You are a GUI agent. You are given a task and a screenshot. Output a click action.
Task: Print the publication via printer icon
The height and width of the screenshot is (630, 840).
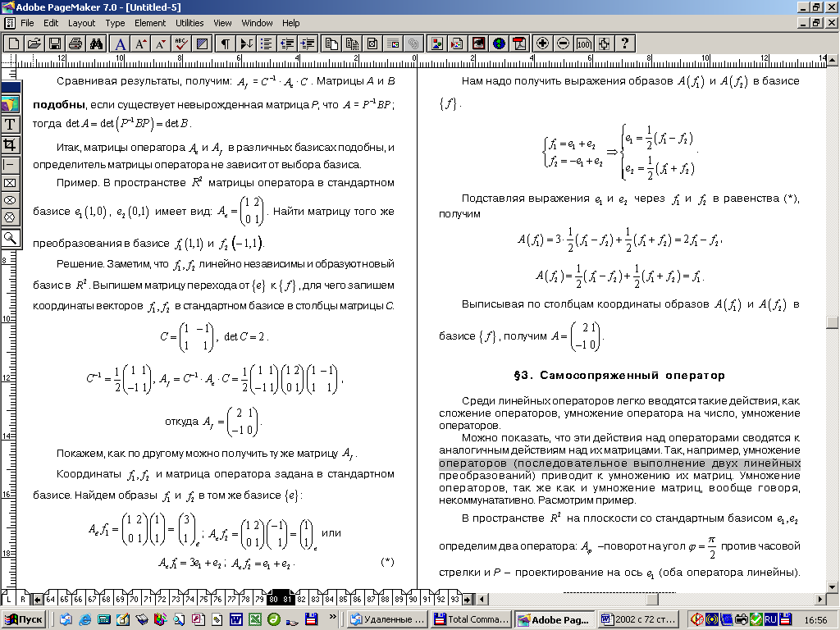[x=75, y=43]
